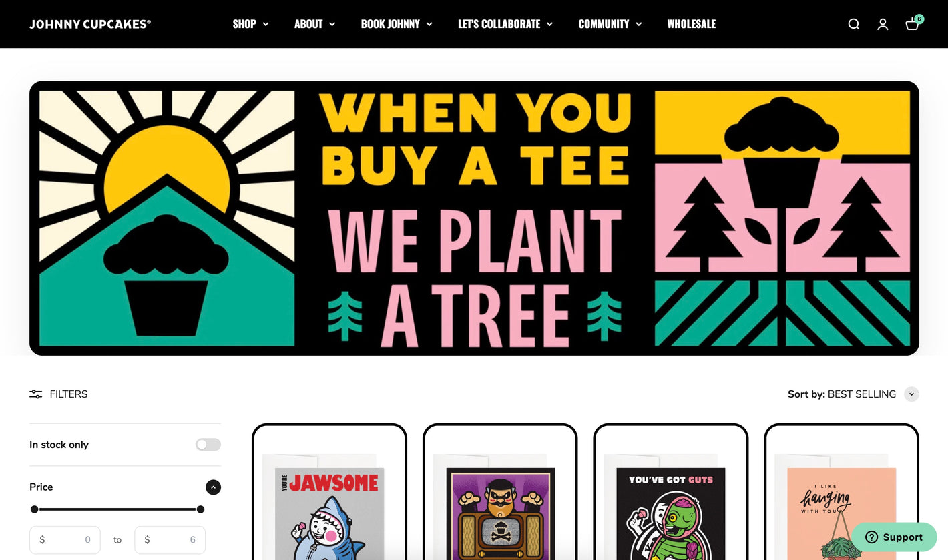This screenshot has width=948, height=560.
Task: Expand the Shop menu
Action: (250, 24)
